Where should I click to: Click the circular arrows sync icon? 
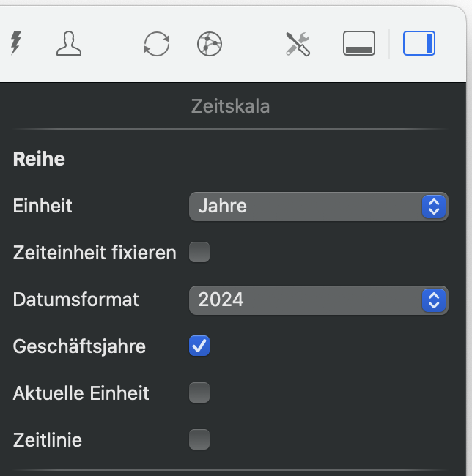click(156, 44)
